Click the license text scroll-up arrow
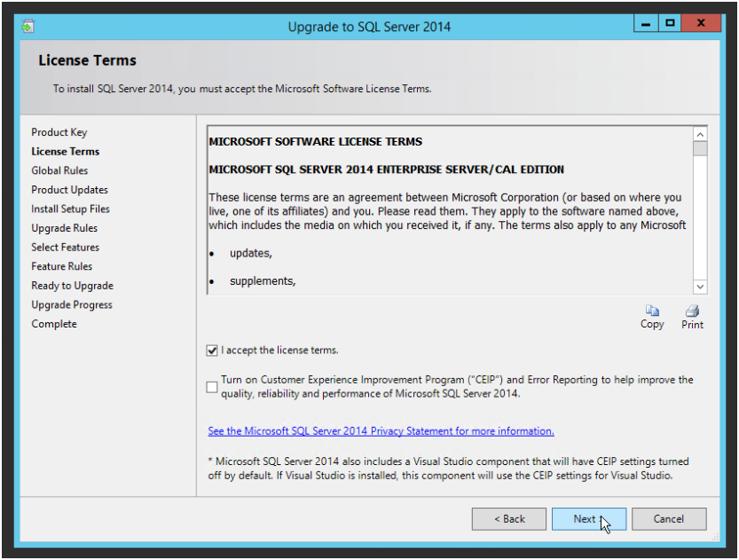 coord(700,135)
